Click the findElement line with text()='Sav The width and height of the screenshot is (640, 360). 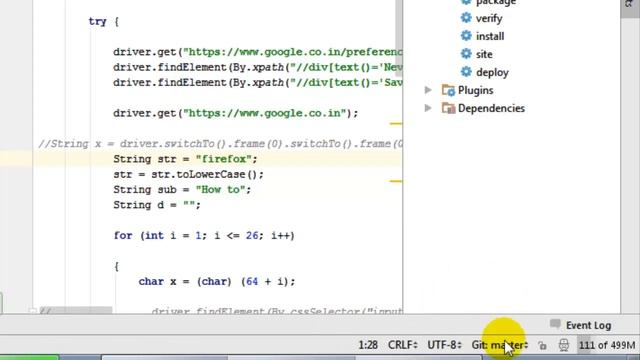[x=258, y=82]
